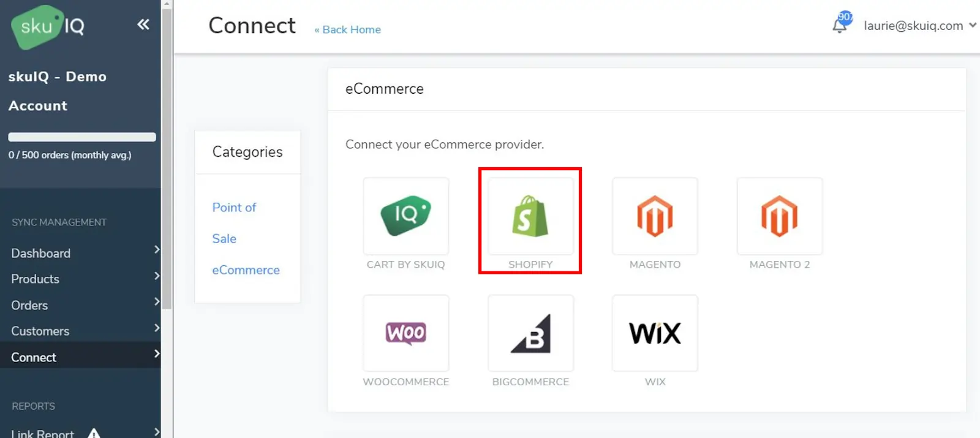980x438 pixels.
Task: Open Orders in the sidebar
Action: pyautogui.click(x=29, y=305)
